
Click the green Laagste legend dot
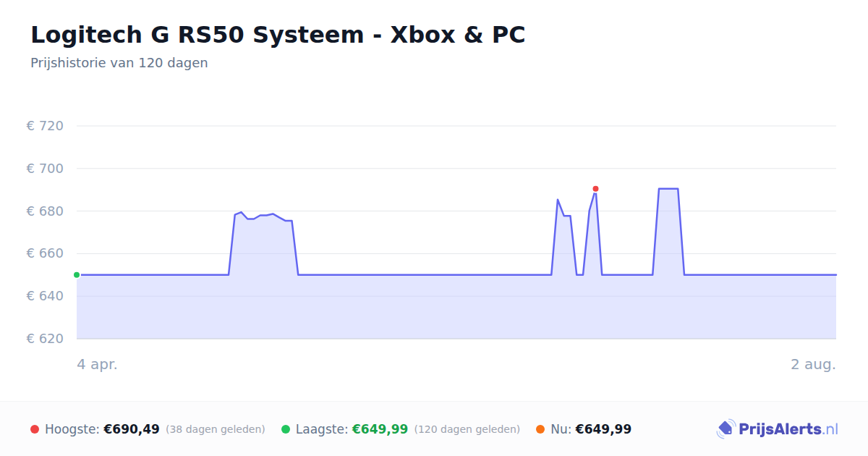[286, 429]
